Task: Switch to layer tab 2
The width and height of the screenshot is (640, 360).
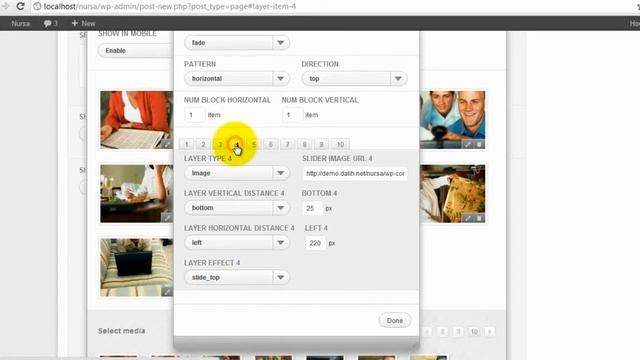Action: tap(203, 144)
